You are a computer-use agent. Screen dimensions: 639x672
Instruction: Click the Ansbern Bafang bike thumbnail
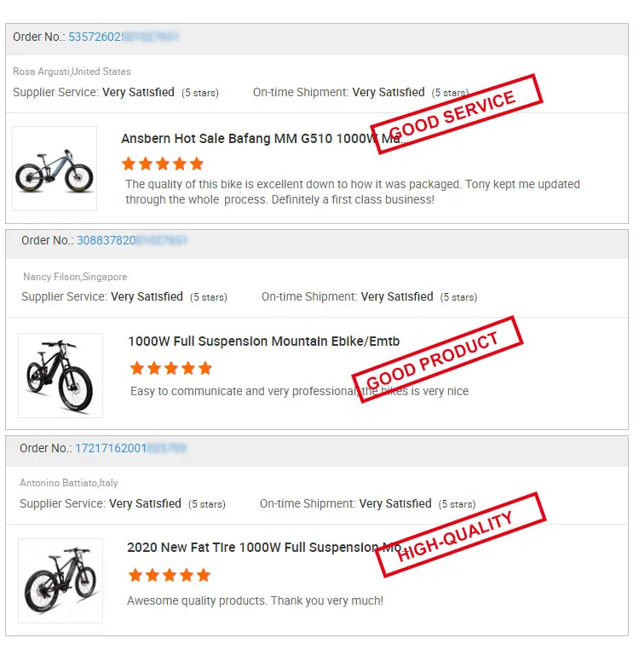tap(55, 169)
